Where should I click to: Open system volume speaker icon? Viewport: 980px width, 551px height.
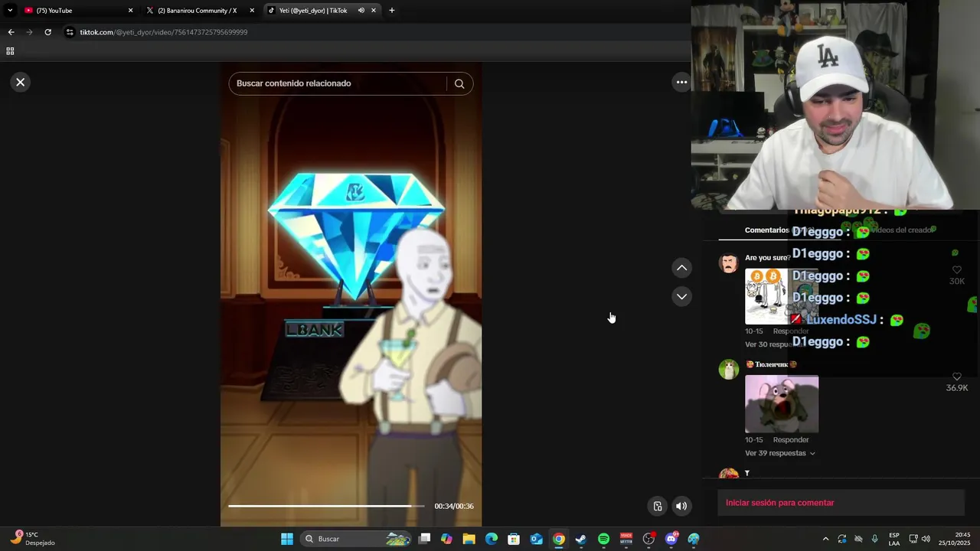(x=926, y=539)
